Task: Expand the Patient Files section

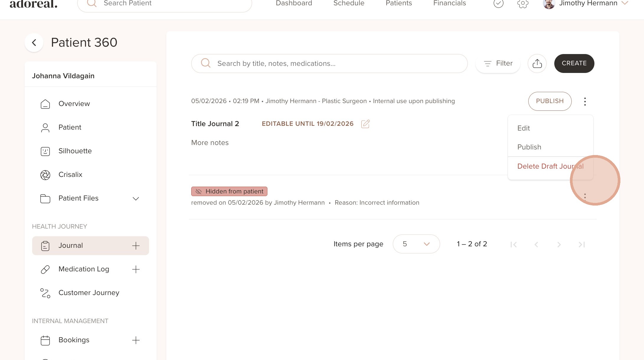Action: coord(135,198)
